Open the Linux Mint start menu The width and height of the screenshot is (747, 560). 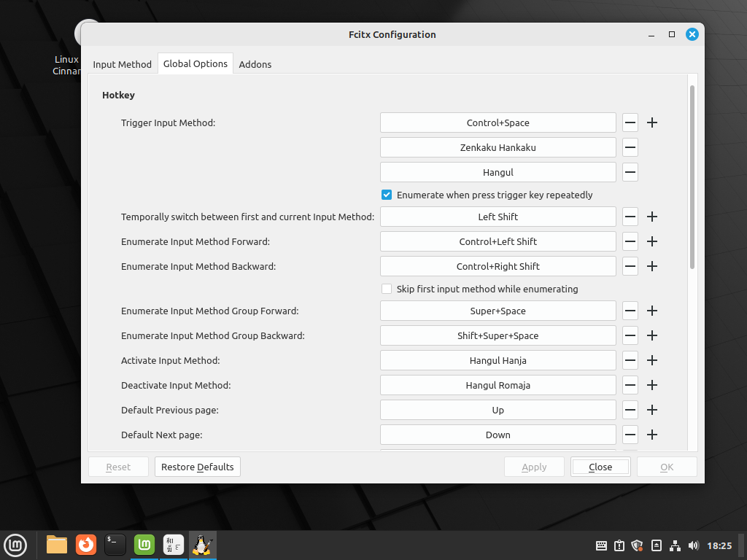click(15, 545)
